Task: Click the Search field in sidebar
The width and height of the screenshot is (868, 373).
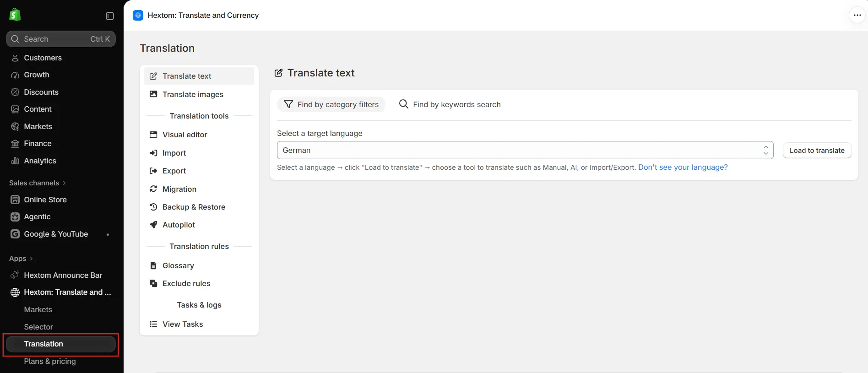Action: pyautogui.click(x=61, y=39)
